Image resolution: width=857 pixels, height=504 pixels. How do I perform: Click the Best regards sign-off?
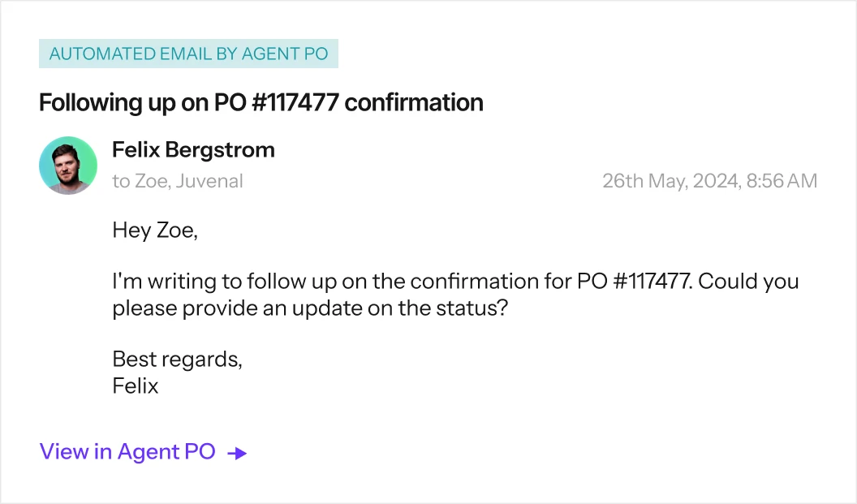[177, 360]
